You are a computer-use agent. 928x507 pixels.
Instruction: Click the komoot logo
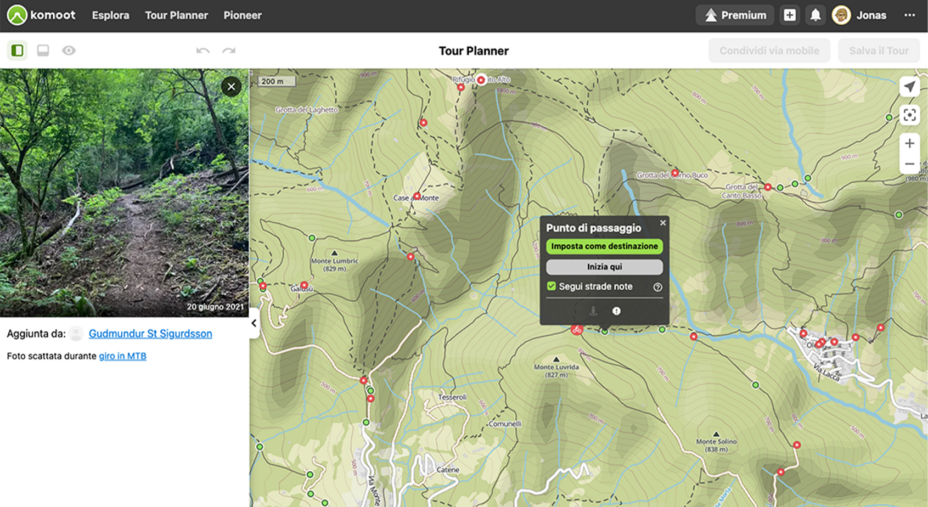pyautogui.click(x=41, y=15)
